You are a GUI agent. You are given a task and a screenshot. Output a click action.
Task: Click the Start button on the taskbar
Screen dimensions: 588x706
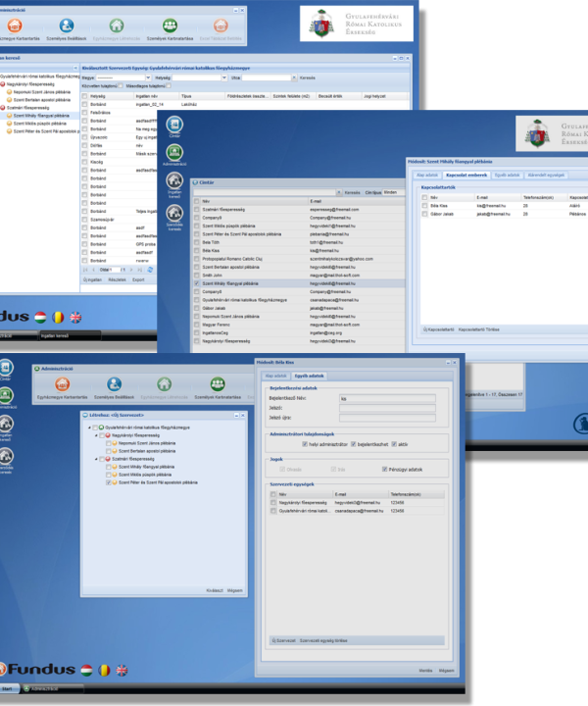pyautogui.click(x=10, y=688)
